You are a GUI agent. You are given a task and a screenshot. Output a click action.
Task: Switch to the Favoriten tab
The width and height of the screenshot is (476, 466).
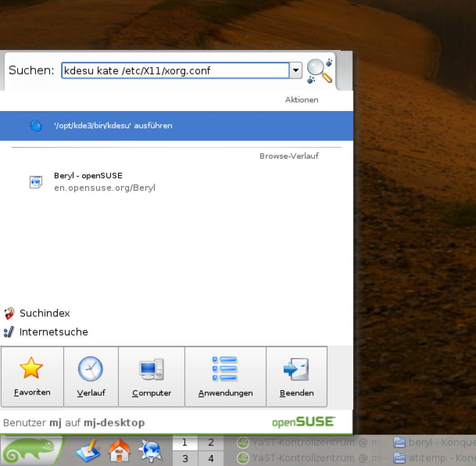[x=32, y=377]
